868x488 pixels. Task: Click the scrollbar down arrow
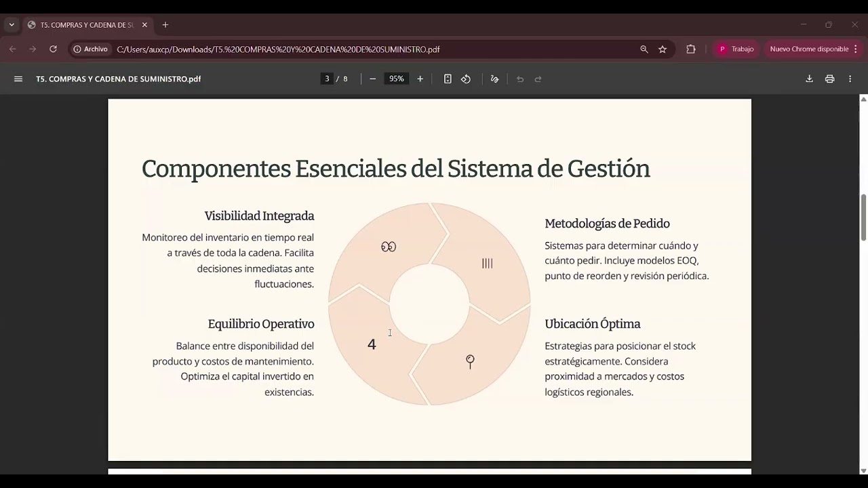point(863,470)
